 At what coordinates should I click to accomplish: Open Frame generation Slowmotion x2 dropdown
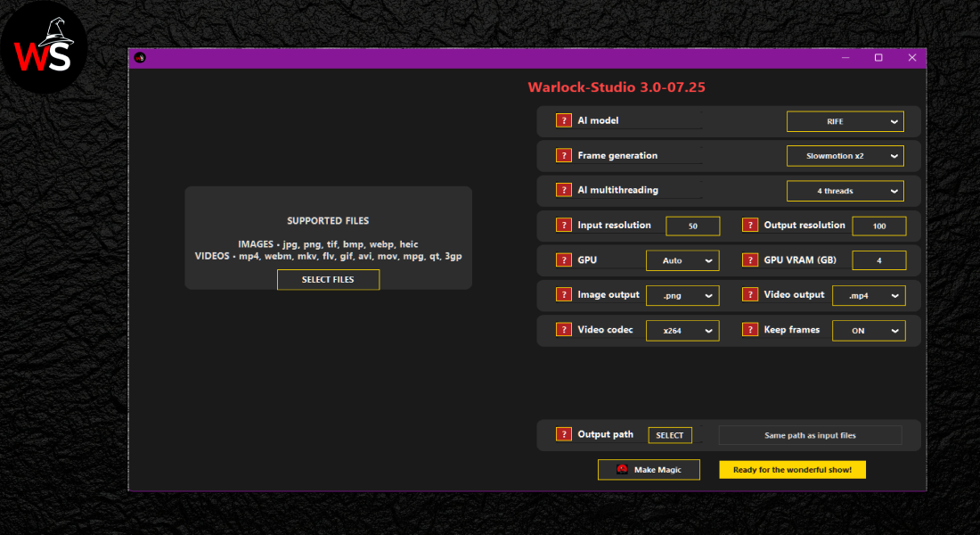coord(845,156)
